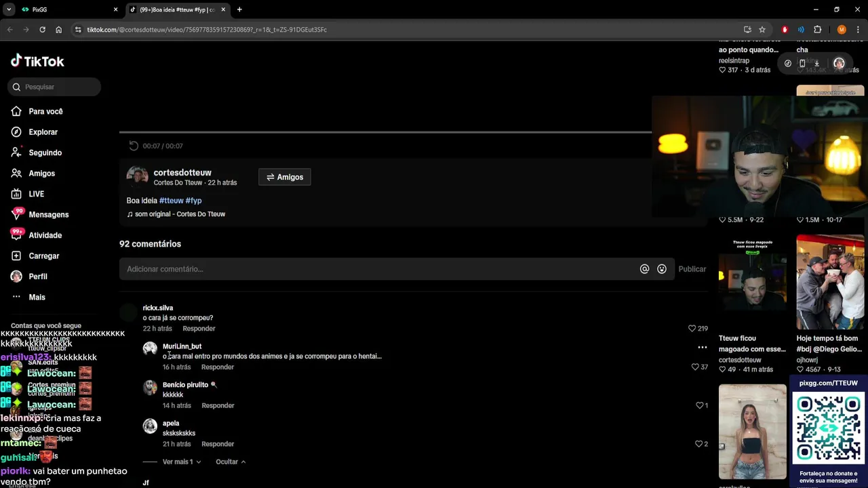Go to browser home page icon
This screenshot has height=488, width=868.
click(x=59, y=30)
